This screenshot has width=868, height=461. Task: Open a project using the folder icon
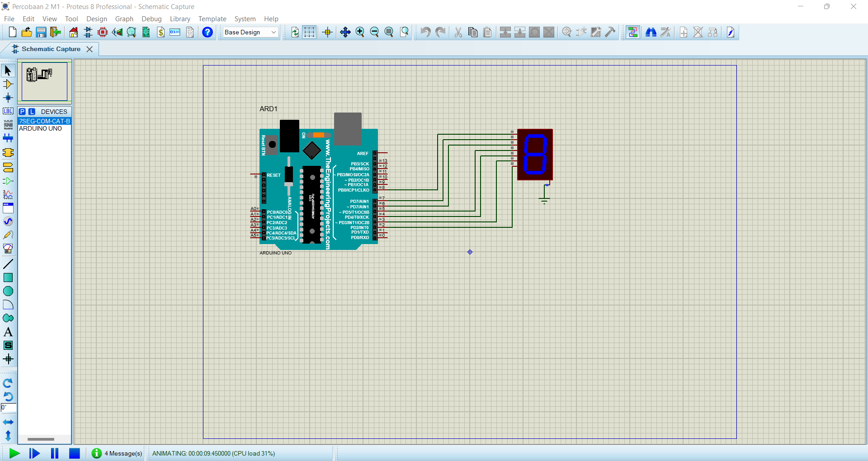tap(27, 32)
